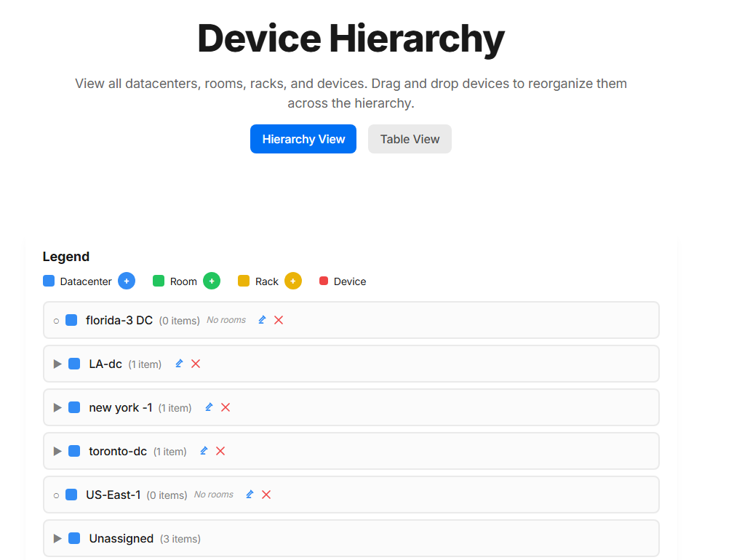Click the toronto-dc blue square icon
This screenshot has width=742, height=560.
(x=74, y=451)
